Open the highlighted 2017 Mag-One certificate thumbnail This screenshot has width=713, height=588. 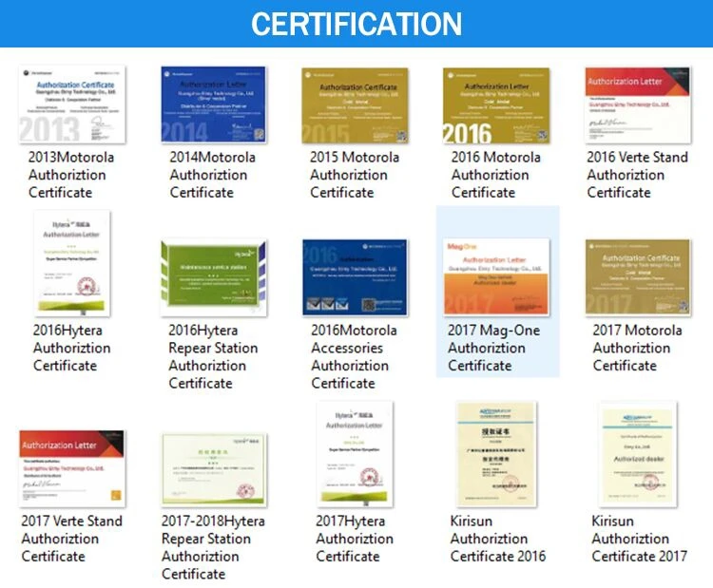click(x=496, y=276)
